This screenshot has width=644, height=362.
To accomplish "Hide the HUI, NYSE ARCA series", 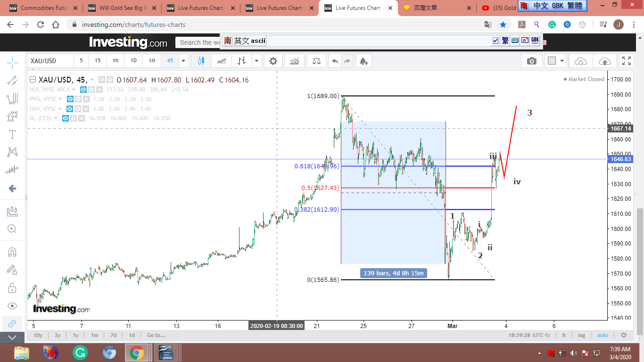I will pos(83,90).
